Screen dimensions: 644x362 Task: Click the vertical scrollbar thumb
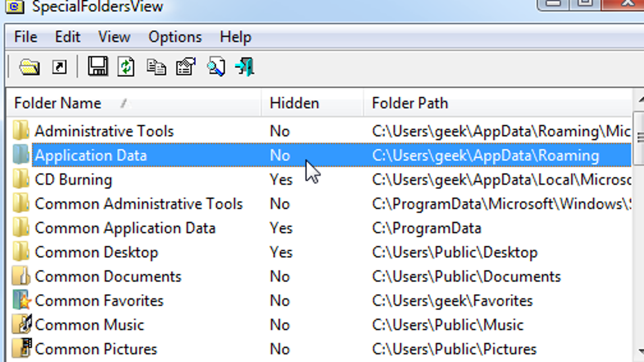639,138
